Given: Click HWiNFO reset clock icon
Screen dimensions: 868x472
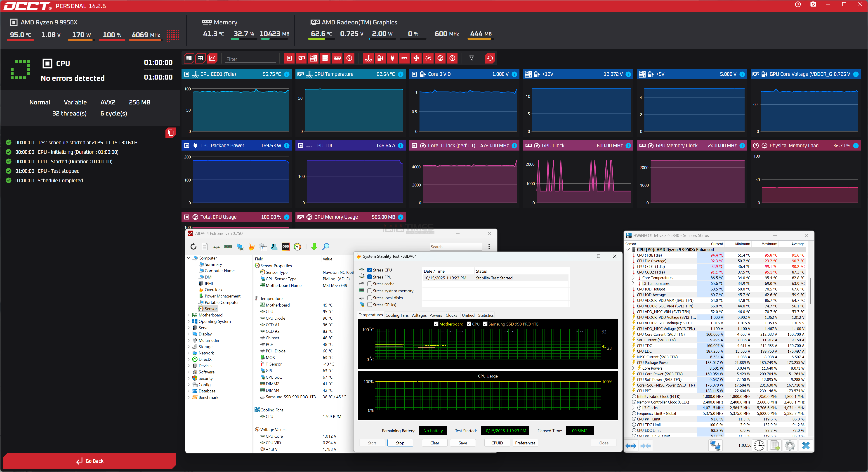Looking at the screenshot, I should tap(759, 445).
